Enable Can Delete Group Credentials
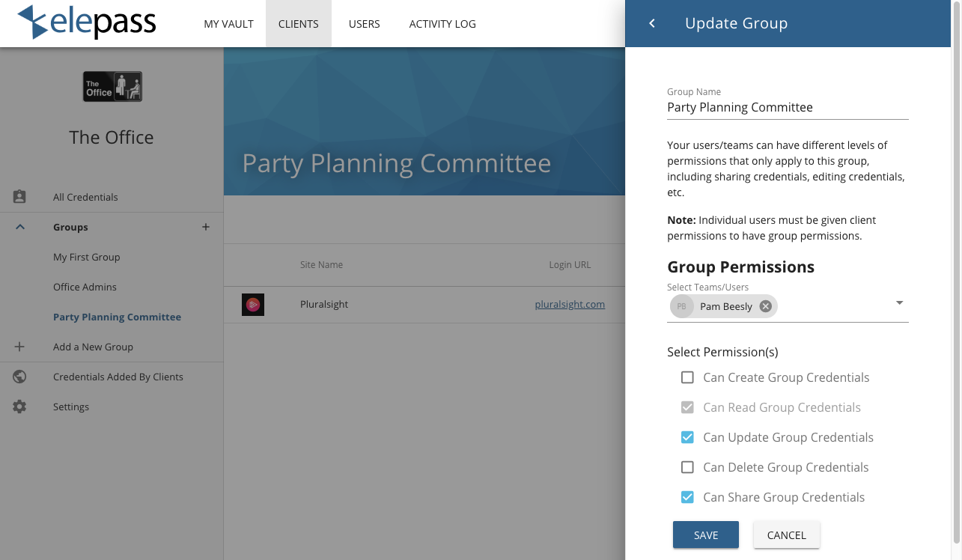 tap(687, 467)
